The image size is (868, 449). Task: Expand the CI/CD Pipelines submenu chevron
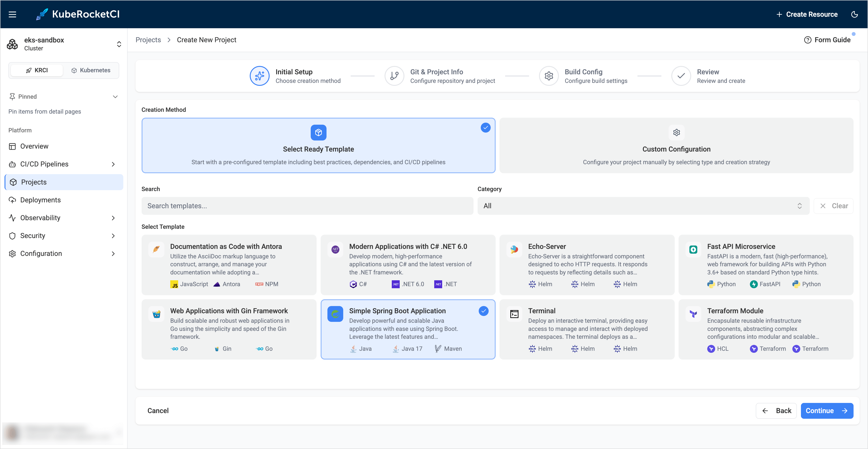113,164
